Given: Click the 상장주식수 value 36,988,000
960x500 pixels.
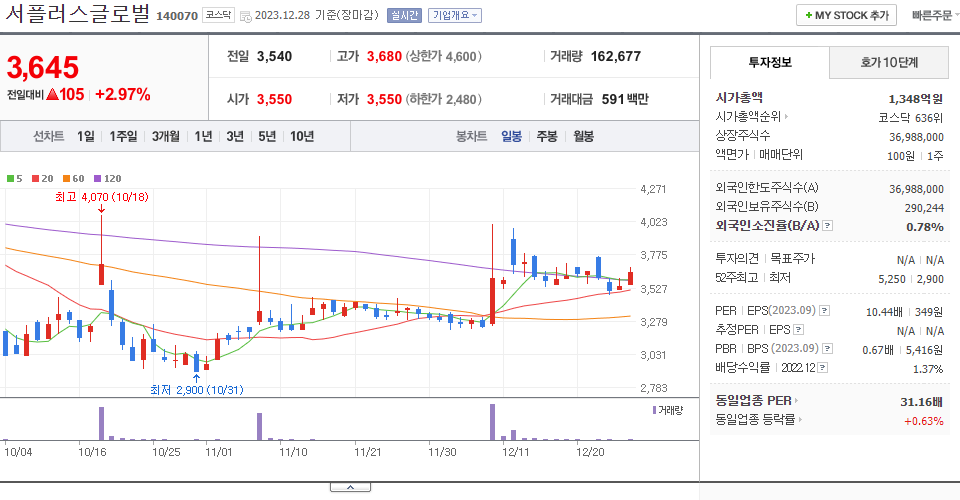Looking at the screenshot, I should point(917,137).
